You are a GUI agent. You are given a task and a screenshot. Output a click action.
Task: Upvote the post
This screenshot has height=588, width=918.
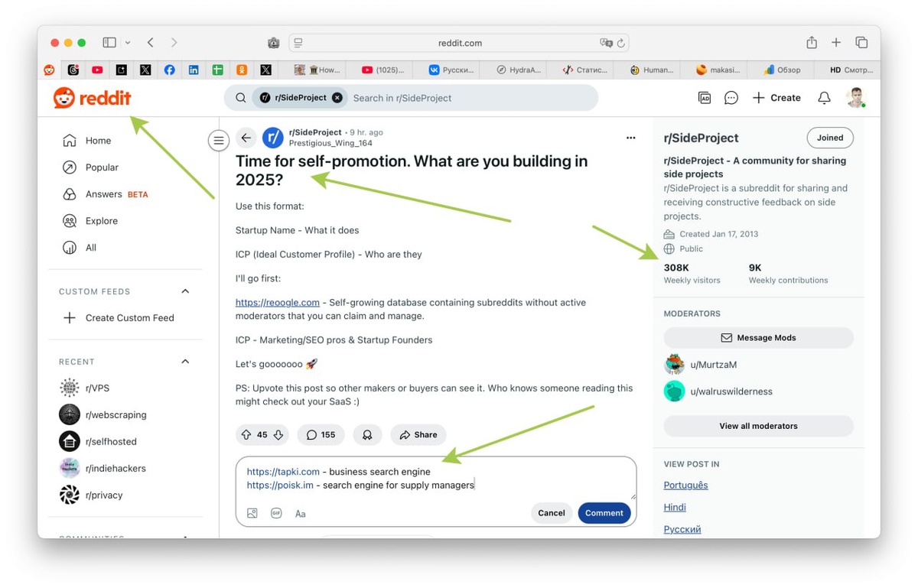(246, 434)
